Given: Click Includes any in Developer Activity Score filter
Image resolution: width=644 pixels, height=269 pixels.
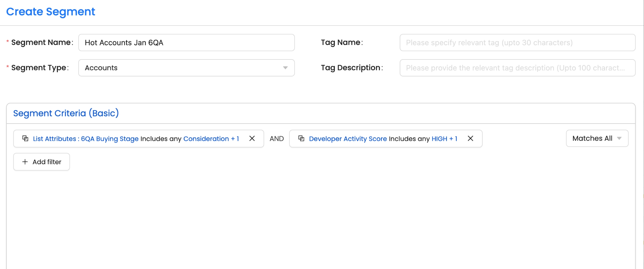Looking at the screenshot, I should tap(409, 139).
